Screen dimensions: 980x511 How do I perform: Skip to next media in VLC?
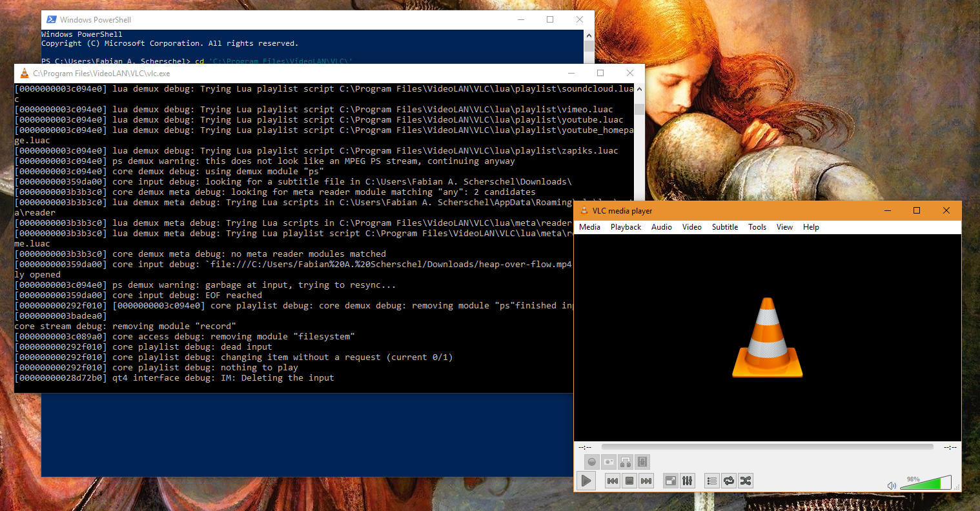[x=646, y=481]
